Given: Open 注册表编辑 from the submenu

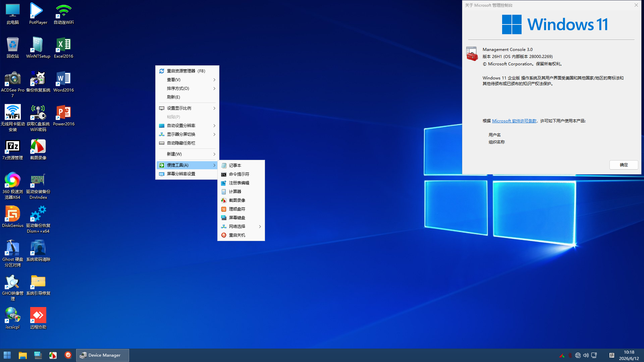Looking at the screenshot, I should [x=241, y=183].
